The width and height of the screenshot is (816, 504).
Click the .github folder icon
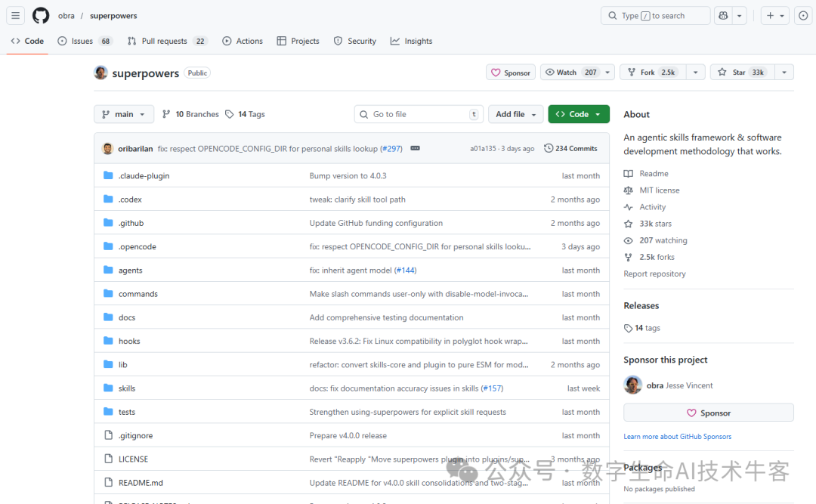(108, 223)
